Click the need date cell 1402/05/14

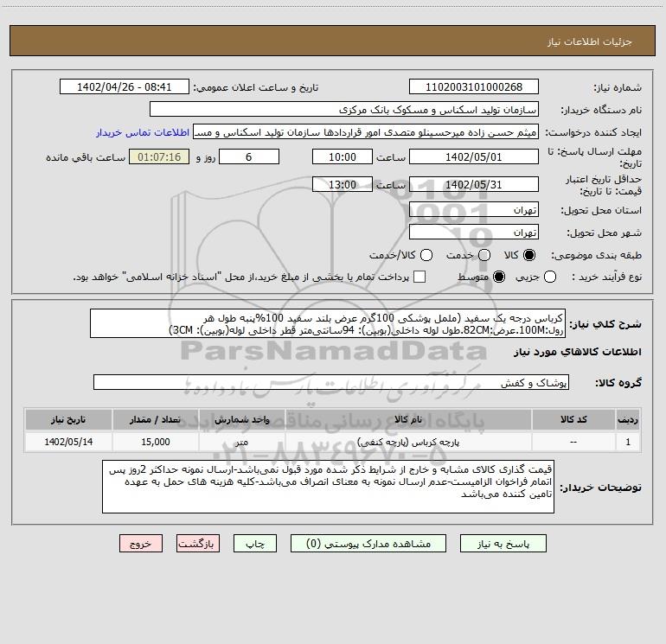(x=68, y=442)
